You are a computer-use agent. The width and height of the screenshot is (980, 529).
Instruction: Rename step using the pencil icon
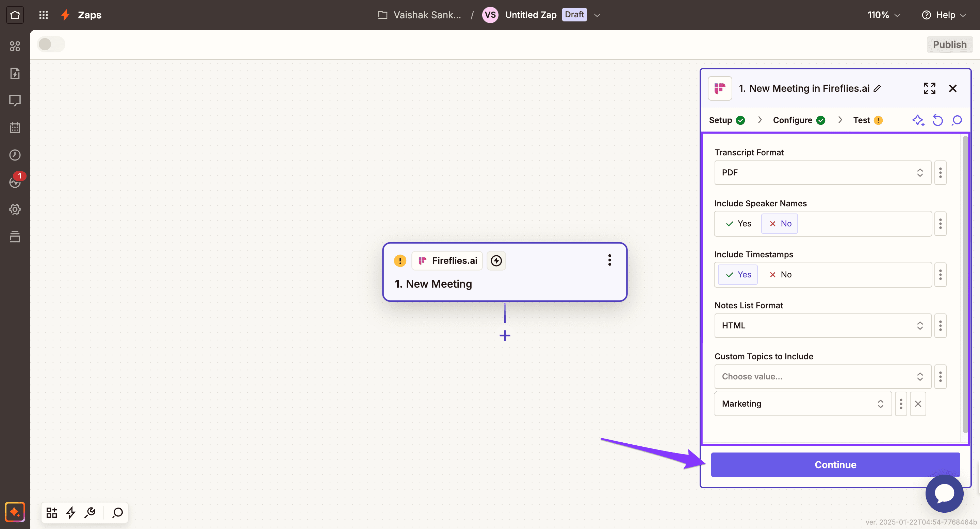point(877,88)
